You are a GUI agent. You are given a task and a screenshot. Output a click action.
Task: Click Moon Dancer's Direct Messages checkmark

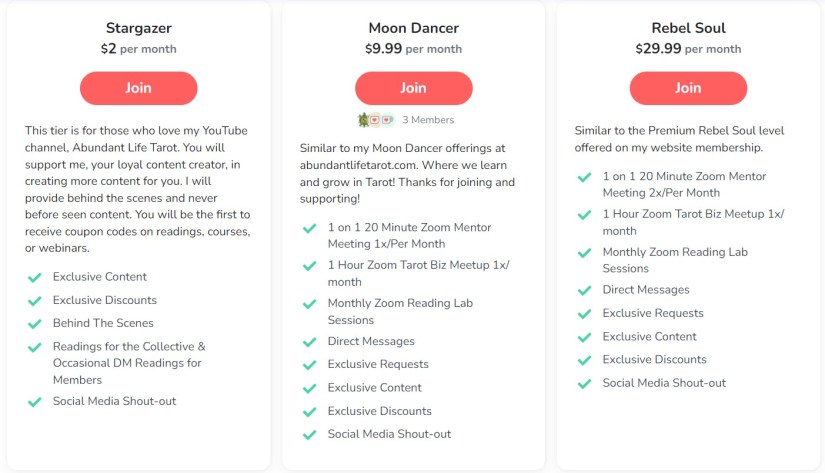click(310, 342)
